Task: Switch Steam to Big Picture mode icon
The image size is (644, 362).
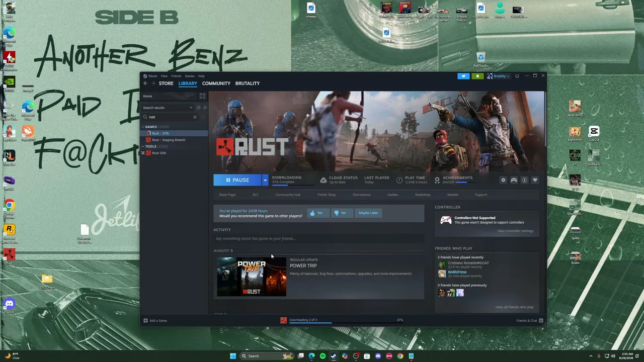Action: click(517, 76)
